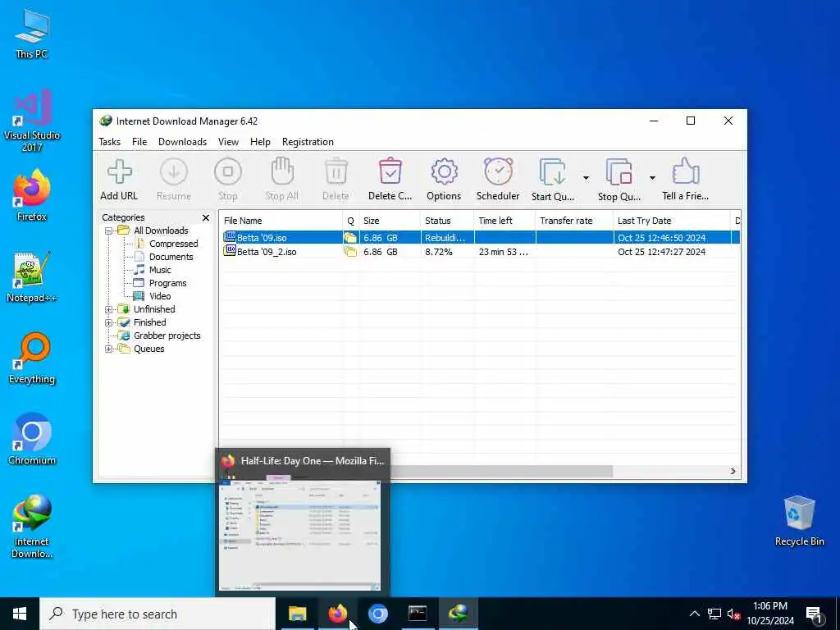Click queue icon of Betta '09_2.iso

[350, 252]
